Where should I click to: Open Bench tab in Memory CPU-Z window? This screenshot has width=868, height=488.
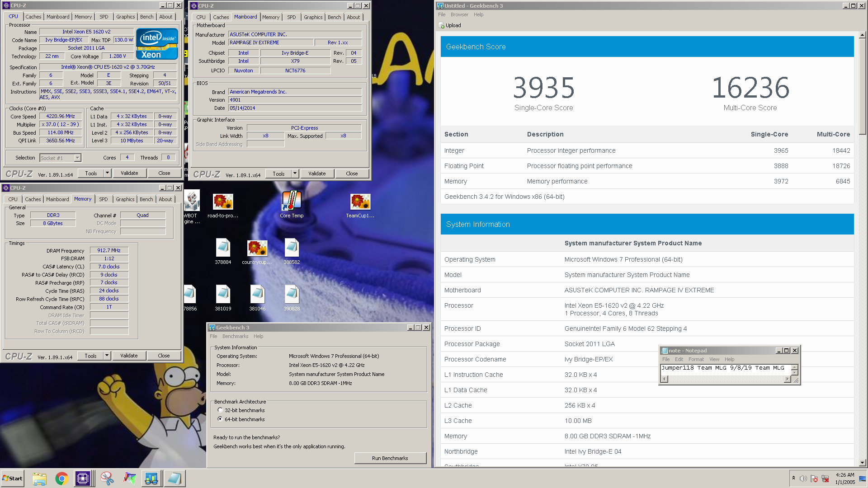(146, 199)
